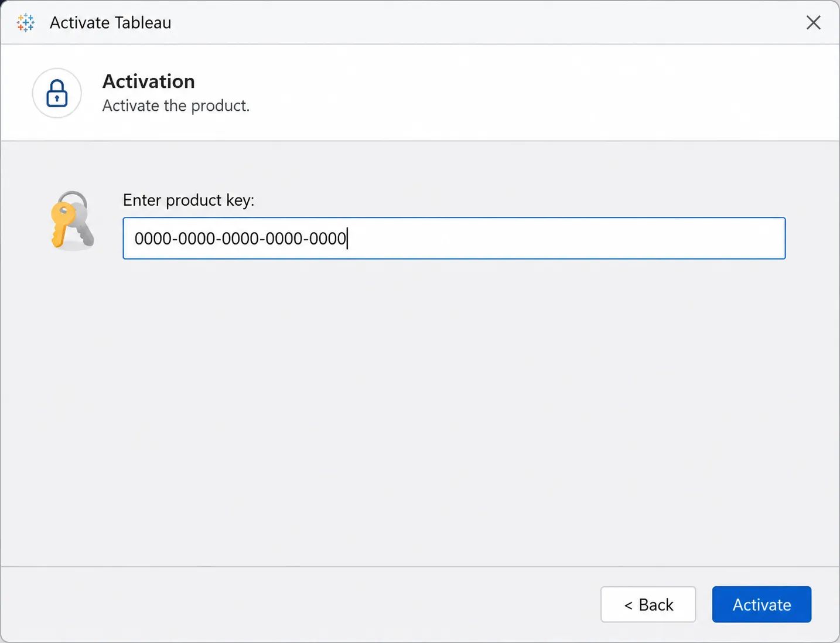Focus the product key input field

pyautogui.click(x=454, y=238)
